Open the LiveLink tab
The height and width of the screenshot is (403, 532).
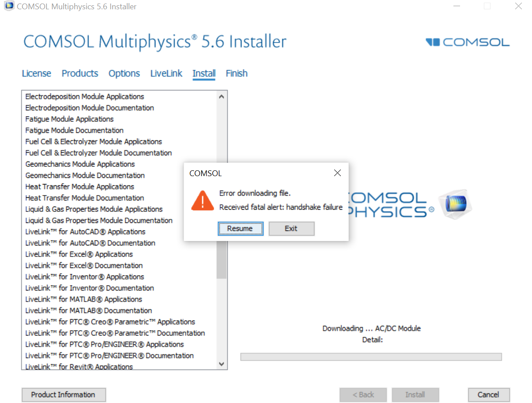click(166, 73)
